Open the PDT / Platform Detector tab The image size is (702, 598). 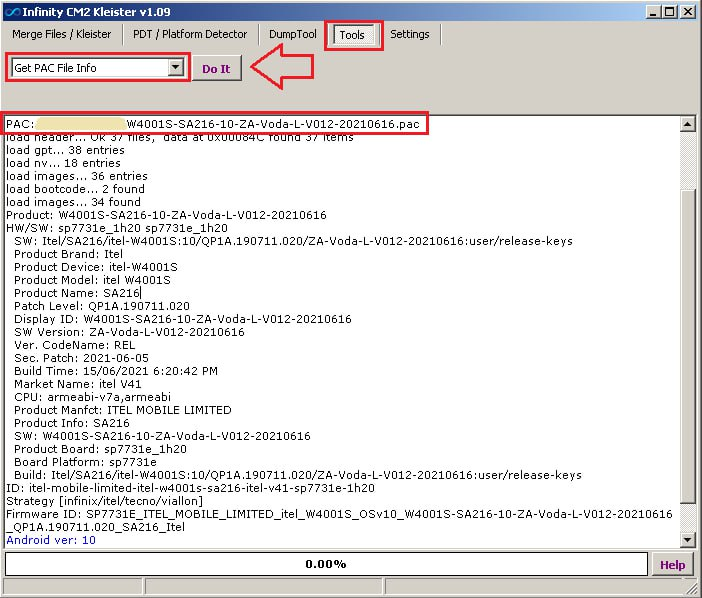pos(192,34)
